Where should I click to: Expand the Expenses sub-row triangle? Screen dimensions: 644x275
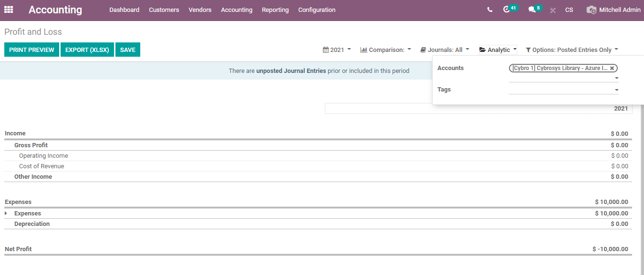6,213
